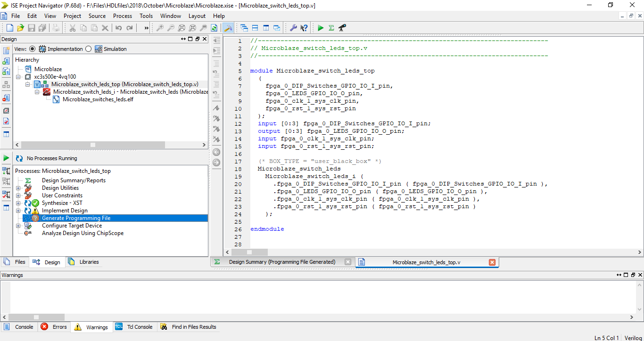Image resolution: width=644 pixels, height=341 pixels.
Task: Open the Console tab
Action: click(19, 327)
